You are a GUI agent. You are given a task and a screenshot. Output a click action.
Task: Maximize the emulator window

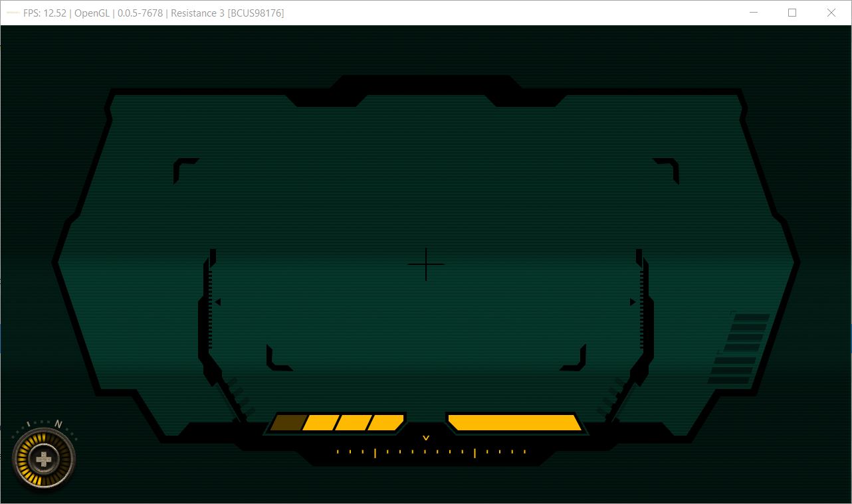[x=792, y=13]
